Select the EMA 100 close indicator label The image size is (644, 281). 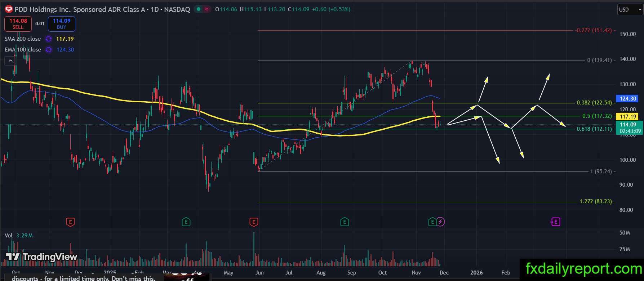23,50
